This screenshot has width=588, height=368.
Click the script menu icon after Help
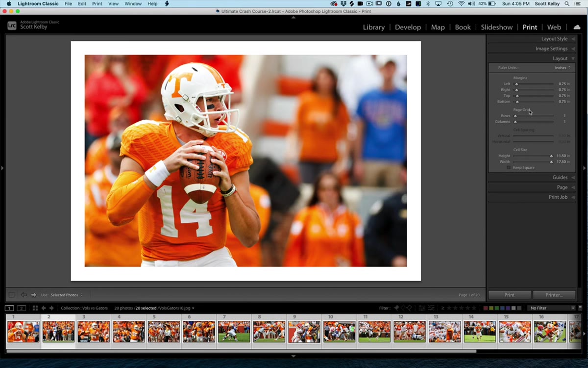click(167, 3)
